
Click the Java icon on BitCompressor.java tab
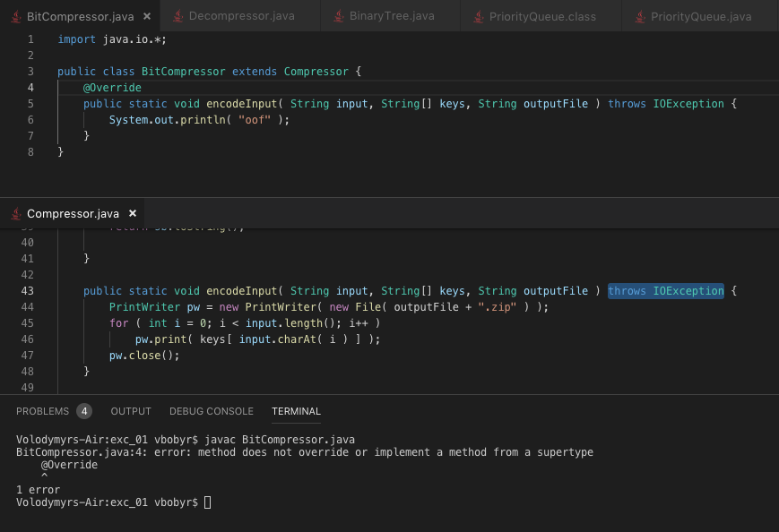pyautogui.click(x=16, y=16)
